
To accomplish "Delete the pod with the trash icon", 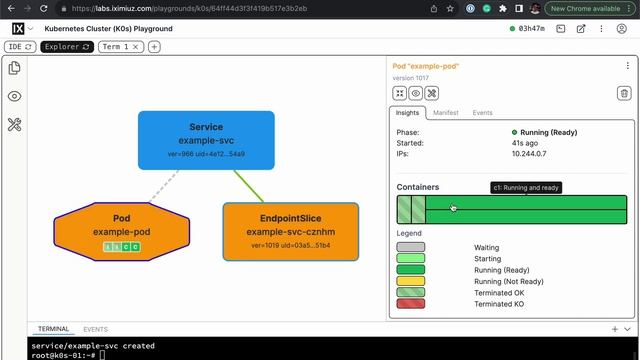I will [624, 93].
